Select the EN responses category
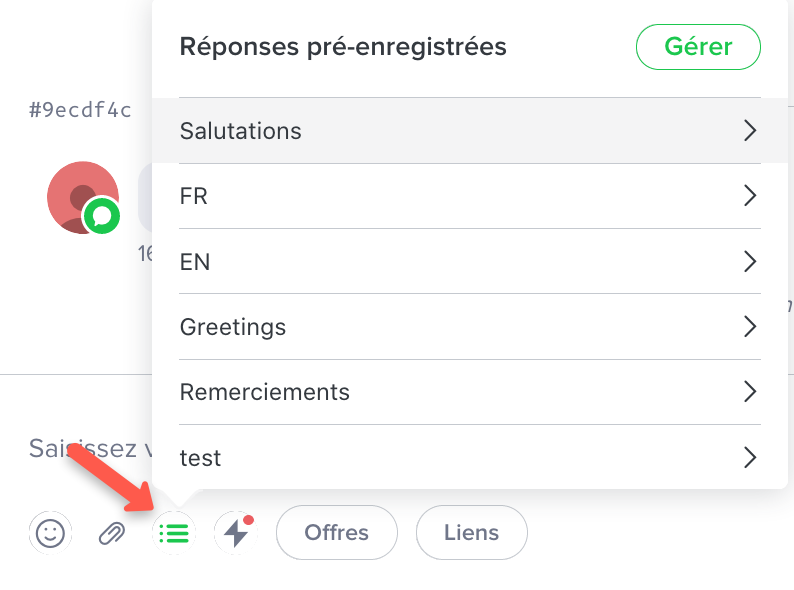Screen dimensions: 794x590 click(x=195, y=262)
